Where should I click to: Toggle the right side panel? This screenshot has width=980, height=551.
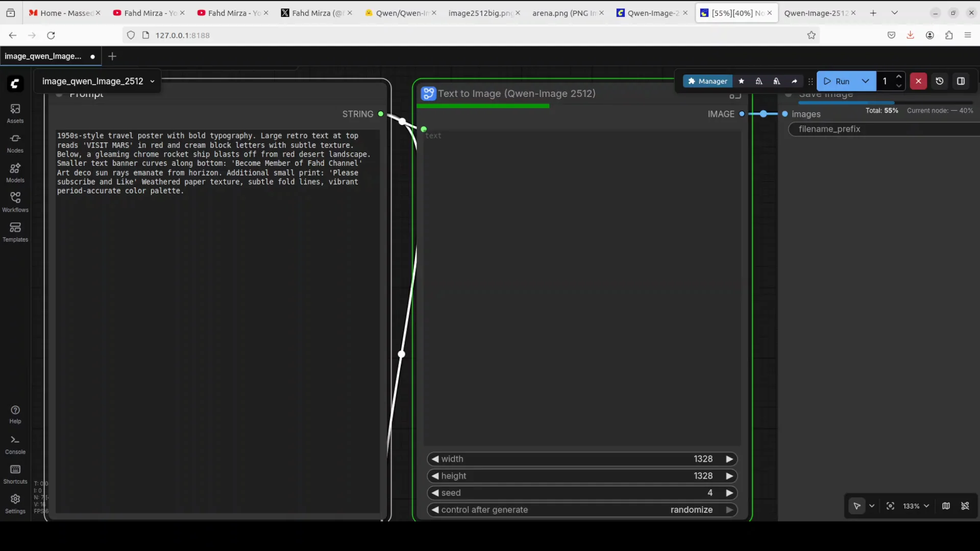click(x=962, y=81)
